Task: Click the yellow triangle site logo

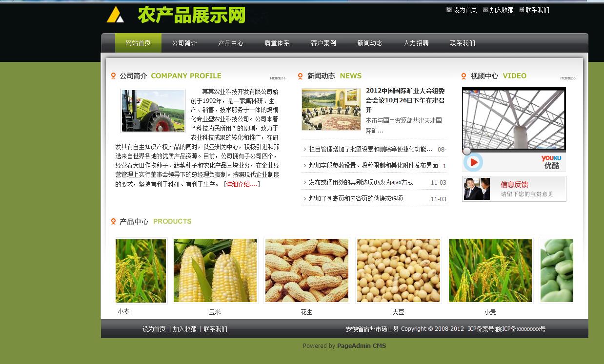Action: (x=115, y=15)
